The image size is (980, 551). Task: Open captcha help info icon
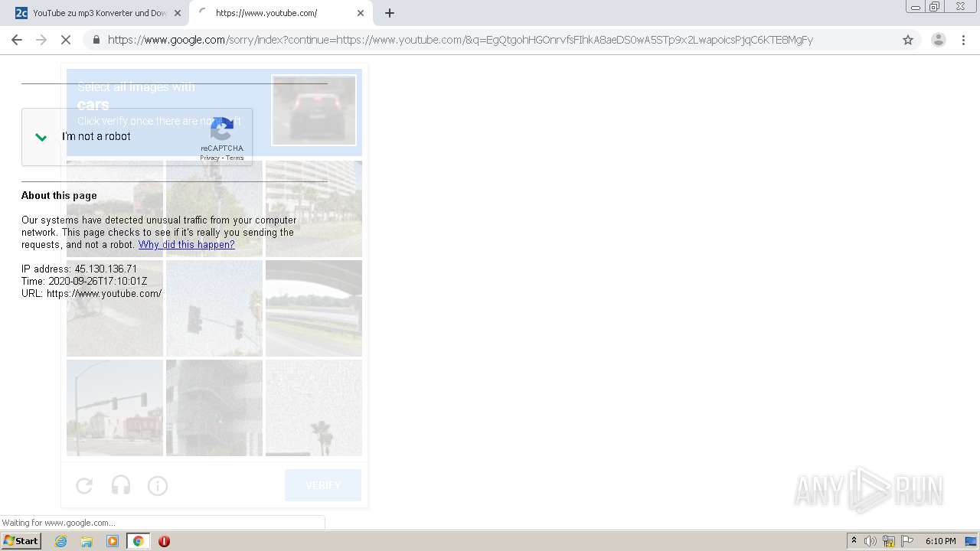point(158,485)
